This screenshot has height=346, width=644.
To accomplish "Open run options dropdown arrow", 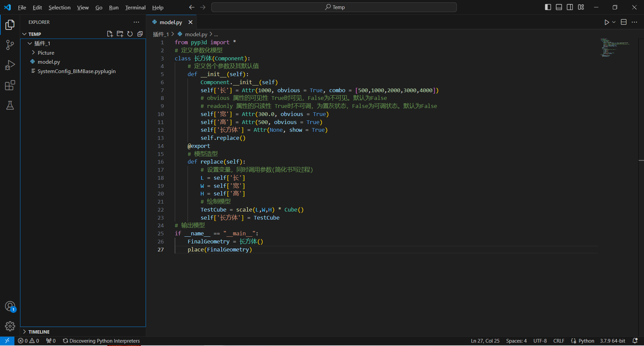I will coord(614,22).
